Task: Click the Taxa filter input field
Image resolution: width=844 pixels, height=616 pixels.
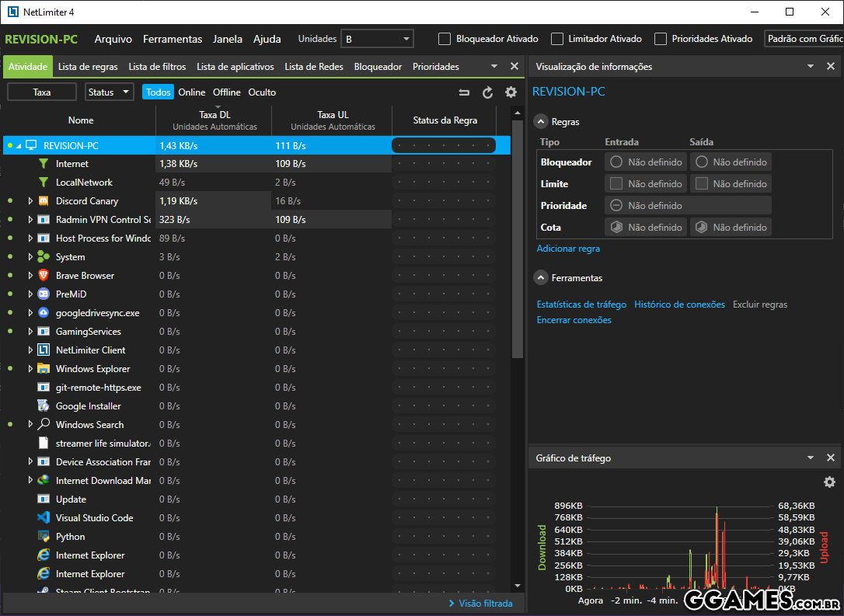Action: coord(42,92)
